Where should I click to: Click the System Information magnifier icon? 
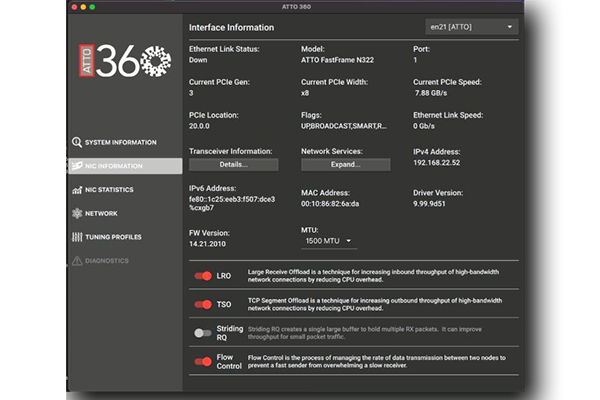pos(77,142)
